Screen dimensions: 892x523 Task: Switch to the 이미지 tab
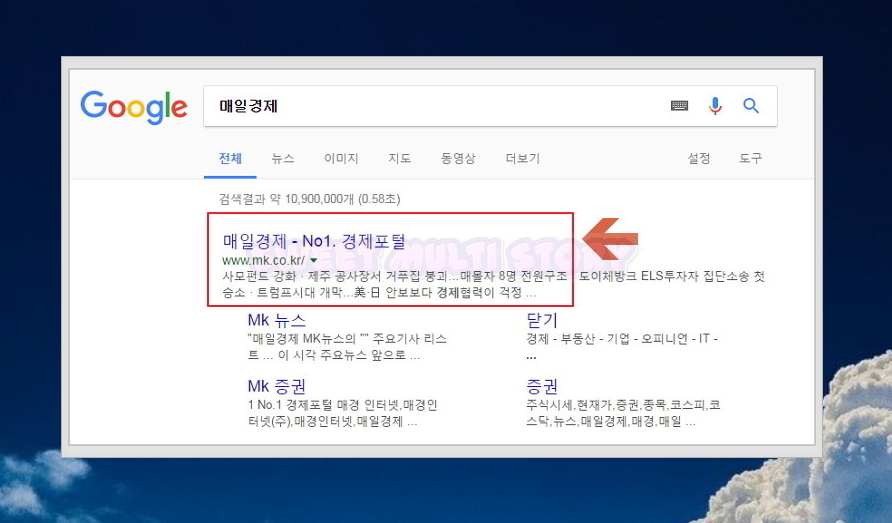click(x=341, y=158)
